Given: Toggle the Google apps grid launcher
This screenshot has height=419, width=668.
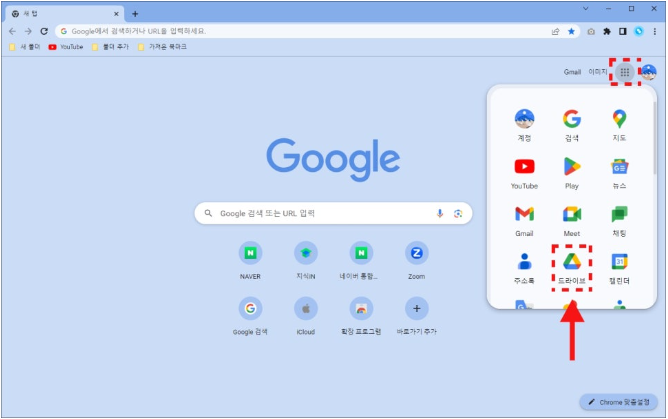Looking at the screenshot, I should [625, 72].
